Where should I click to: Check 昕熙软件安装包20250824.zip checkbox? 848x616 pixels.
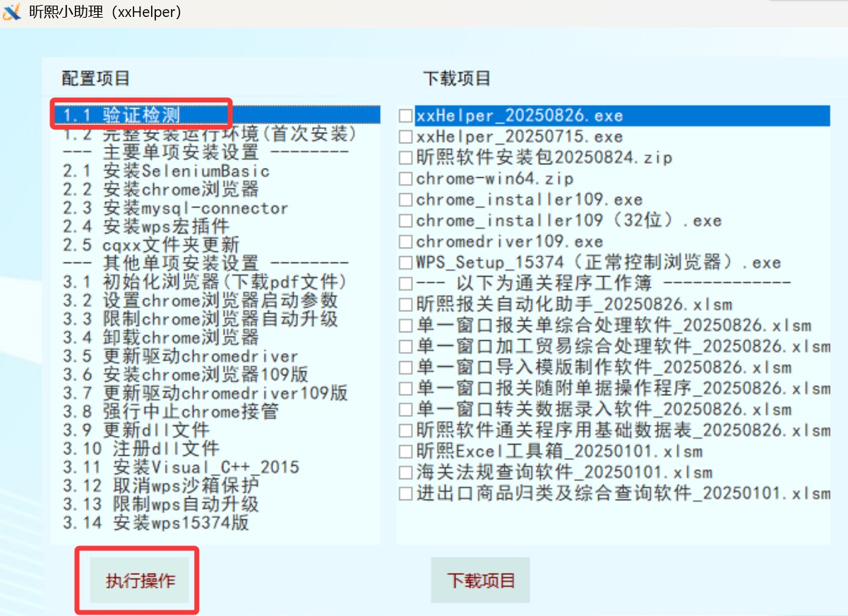[x=405, y=157]
